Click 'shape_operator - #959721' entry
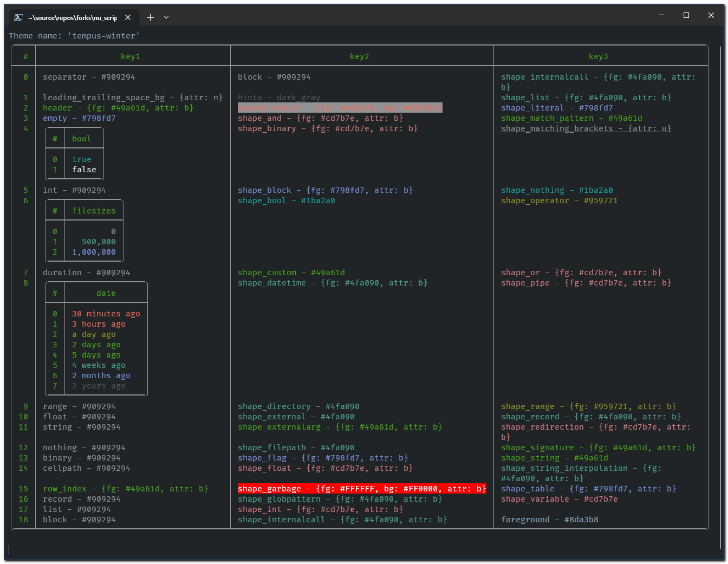Screen dimensions: 728x564 pyautogui.click(x=560, y=200)
